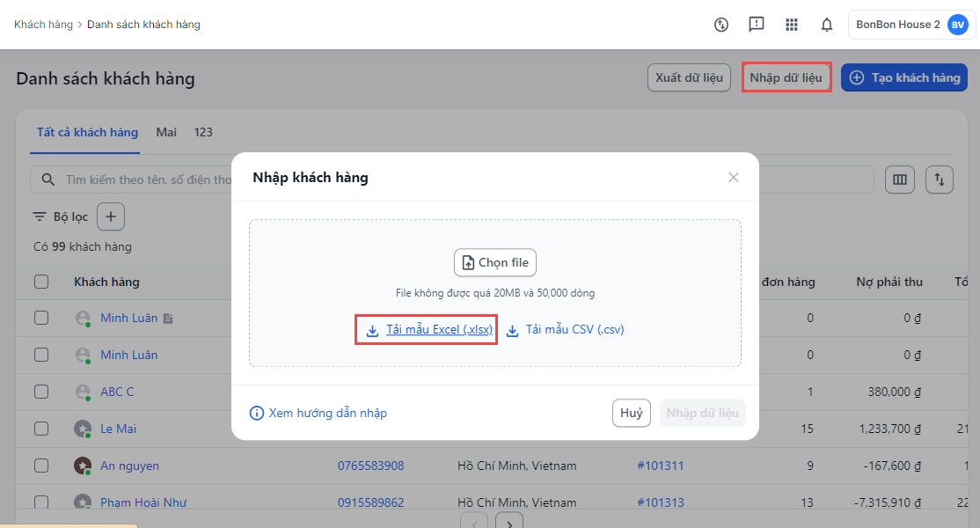Open notifications bell
The height and width of the screenshot is (528, 980).
pyautogui.click(x=827, y=25)
